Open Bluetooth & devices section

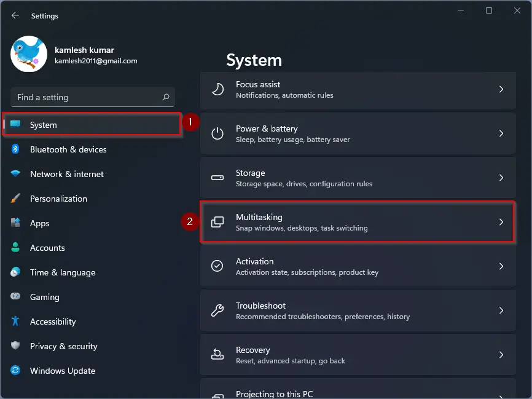(x=92, y=149)
